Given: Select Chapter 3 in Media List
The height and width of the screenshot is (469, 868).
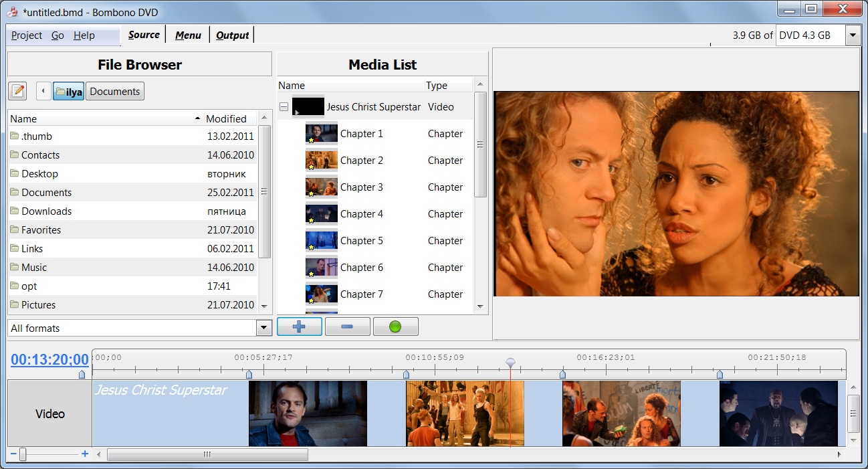Looking at the screenshot, I should click(x=375, y=187).
